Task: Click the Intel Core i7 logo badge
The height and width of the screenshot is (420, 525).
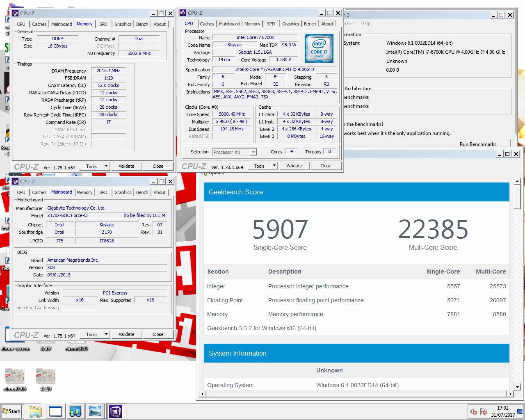Action: [x=319, y=48]
